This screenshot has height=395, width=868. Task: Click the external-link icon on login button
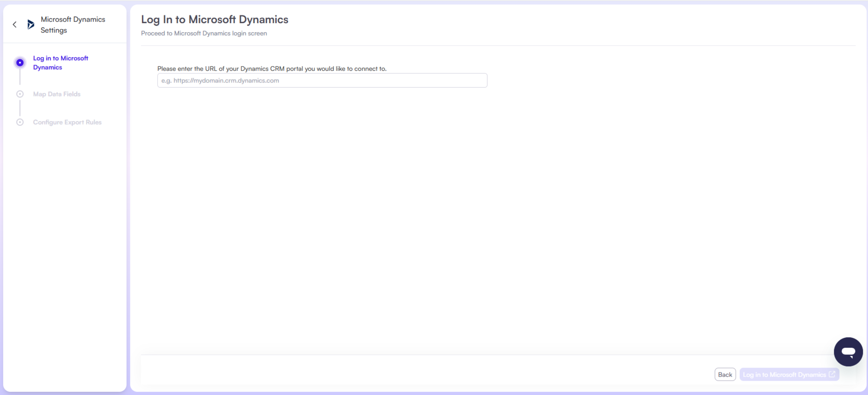[832, 374]
